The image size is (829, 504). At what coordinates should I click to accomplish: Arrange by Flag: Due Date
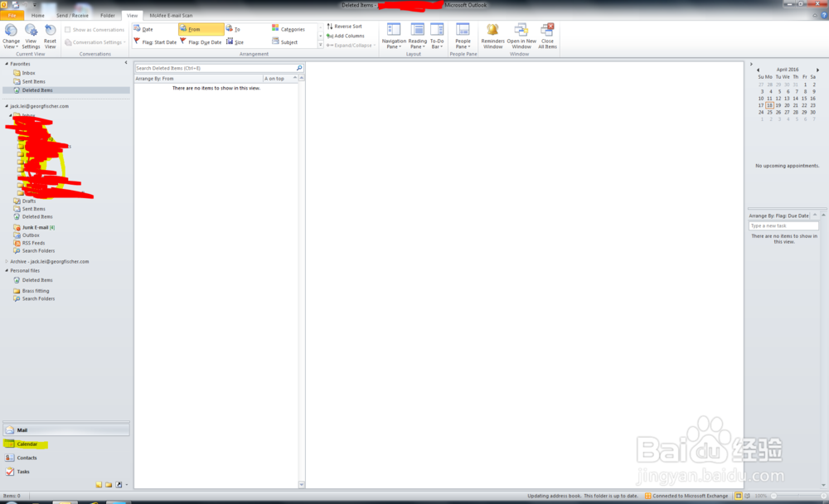pos(201,41)
